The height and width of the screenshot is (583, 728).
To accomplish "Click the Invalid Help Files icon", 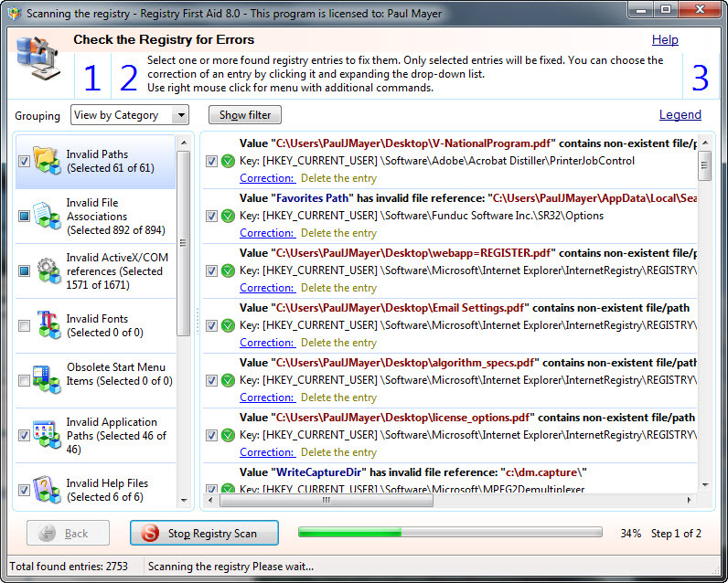I will [47, 490].
